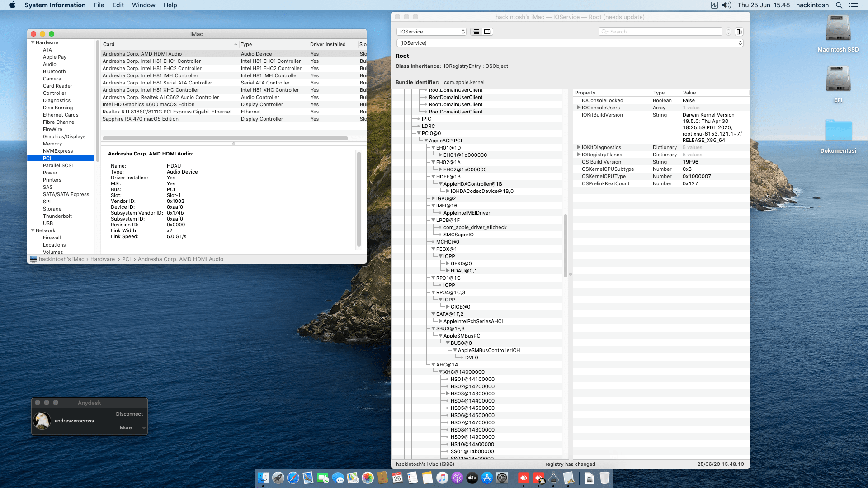Open volume control in menu bar

(x=726, y=5)
